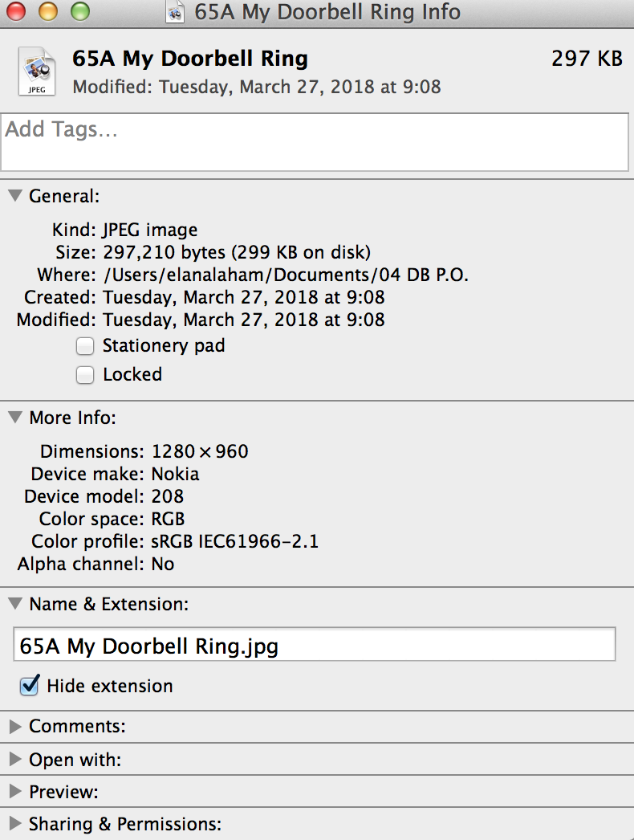The width and height of the screenshot is (634, 840).
Task: Expand the Preview section
Action: point(15,791)
